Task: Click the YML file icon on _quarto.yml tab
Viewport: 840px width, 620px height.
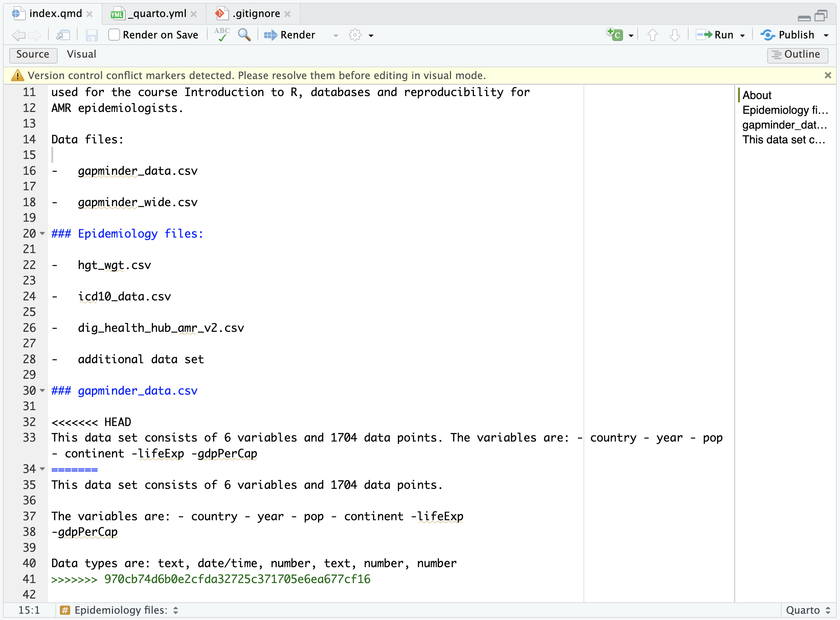Action: 117,14
